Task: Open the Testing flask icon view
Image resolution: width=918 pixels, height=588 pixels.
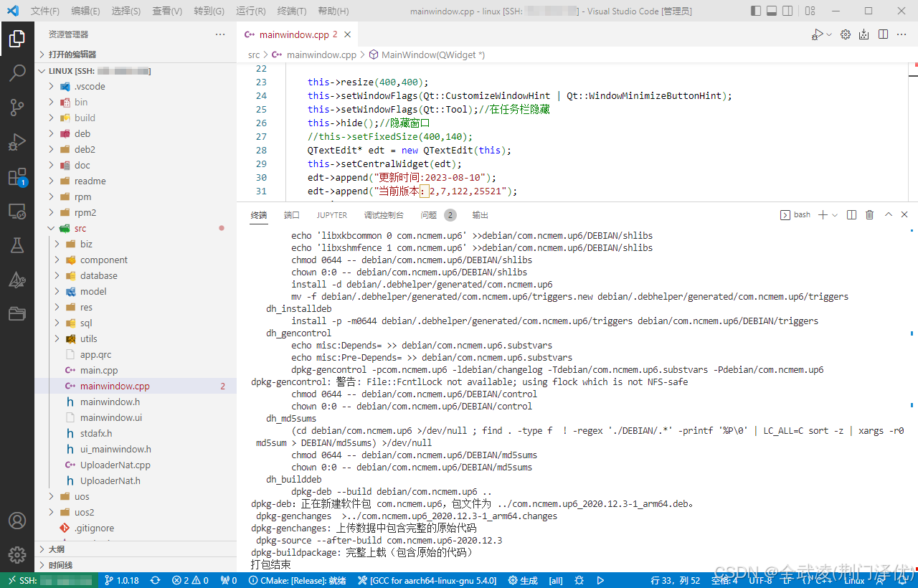Action: point(17,245)
